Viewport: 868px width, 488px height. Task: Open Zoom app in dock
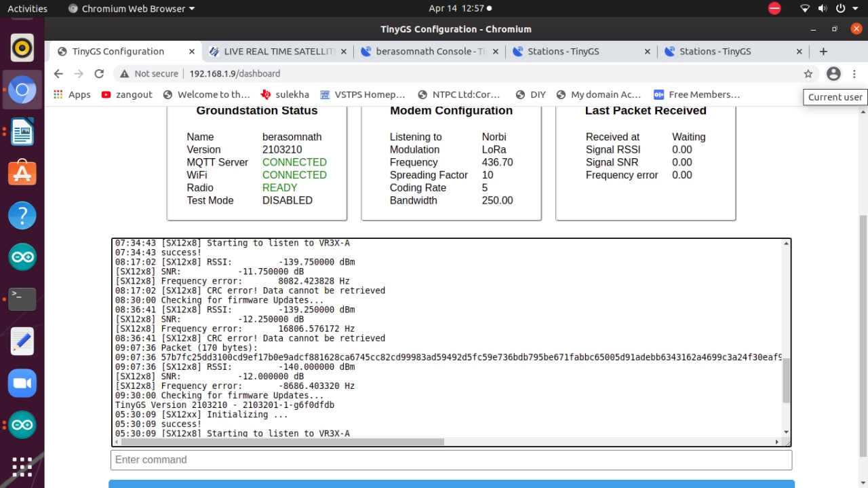(22, 383)
